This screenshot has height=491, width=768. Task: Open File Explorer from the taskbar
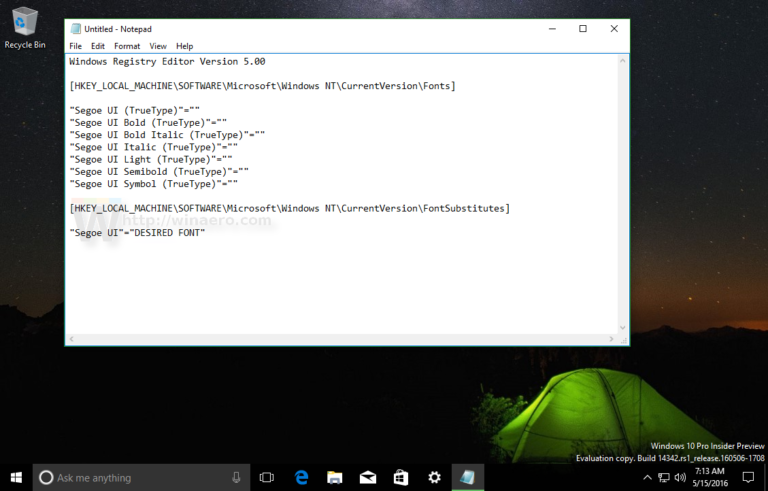pyautogui.click(x=335, y=477)
